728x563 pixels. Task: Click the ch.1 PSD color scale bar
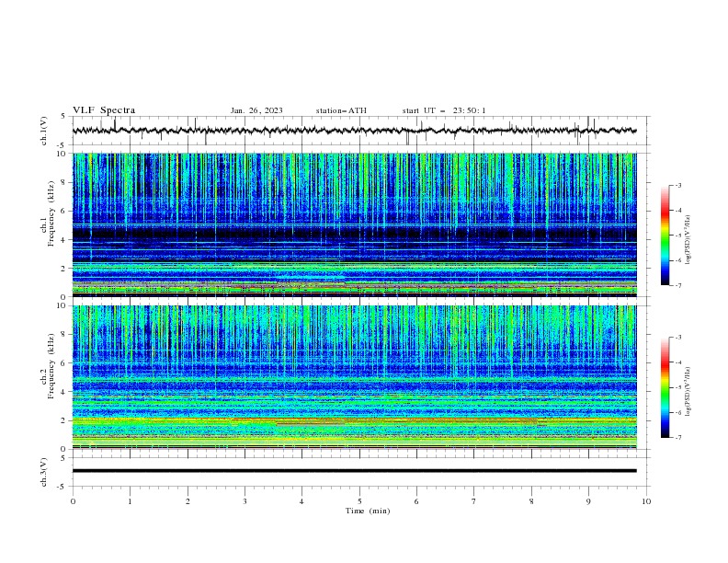pyautogui.click(x=665, y=236)
